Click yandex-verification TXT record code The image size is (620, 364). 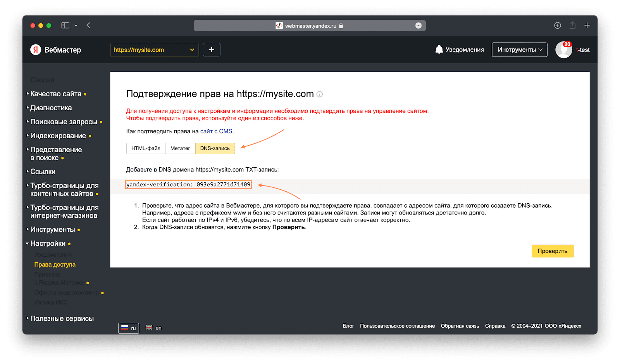pyautogui.click(x=188, y=185)
